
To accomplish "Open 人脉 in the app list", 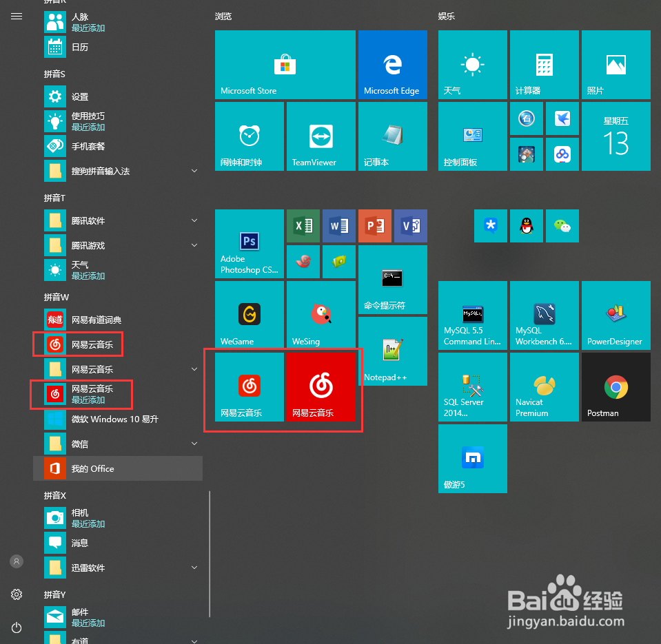I will (118, 22).
